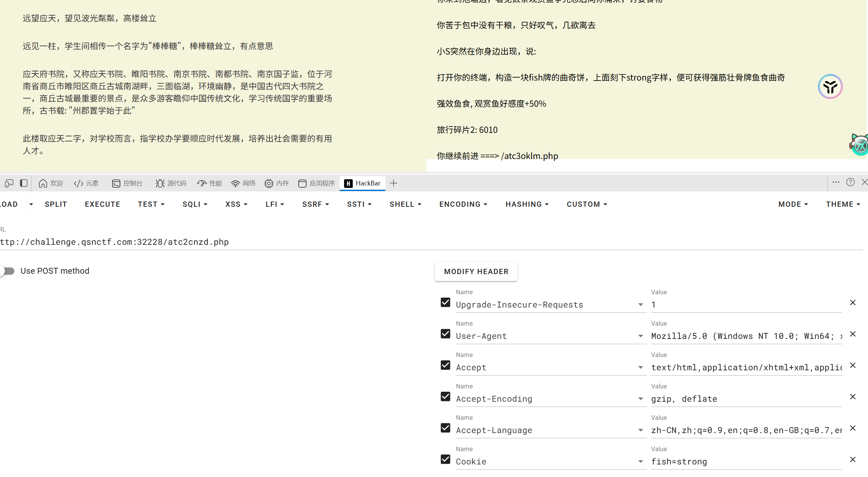
Task: Uncheck the Cookie header checkbox
Action: pyautogui.click(x=446, y=459)
